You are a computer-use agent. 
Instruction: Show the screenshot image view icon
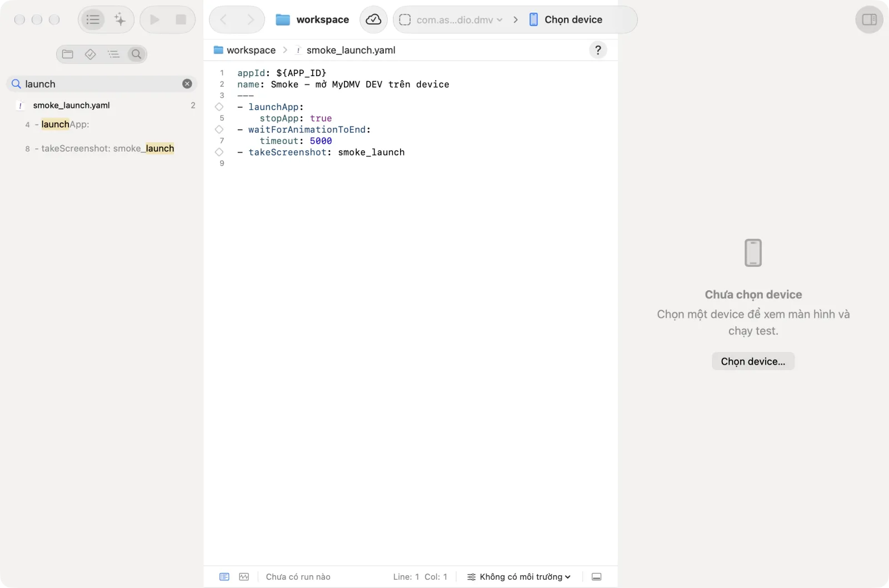coord(244,577)
